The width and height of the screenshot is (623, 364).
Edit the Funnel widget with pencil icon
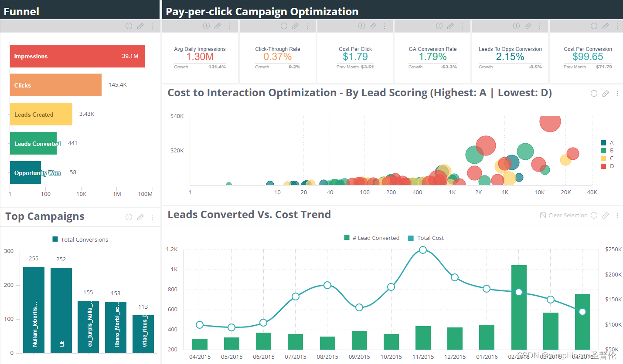point(140,26)
